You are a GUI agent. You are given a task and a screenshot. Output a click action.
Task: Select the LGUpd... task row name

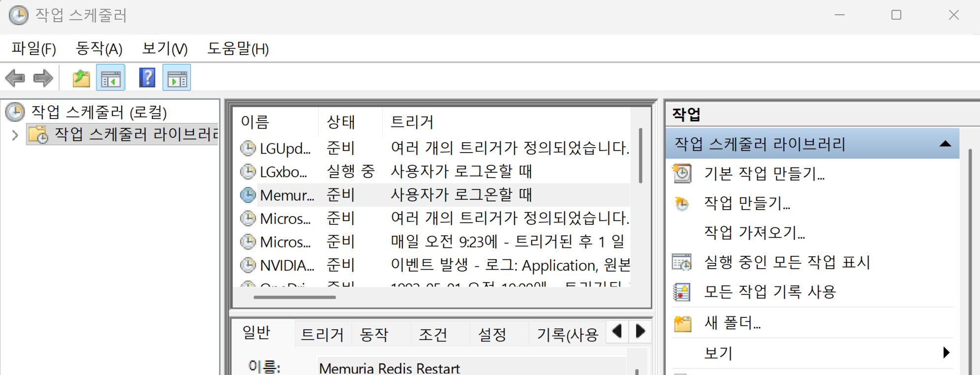tap(285, 148)
